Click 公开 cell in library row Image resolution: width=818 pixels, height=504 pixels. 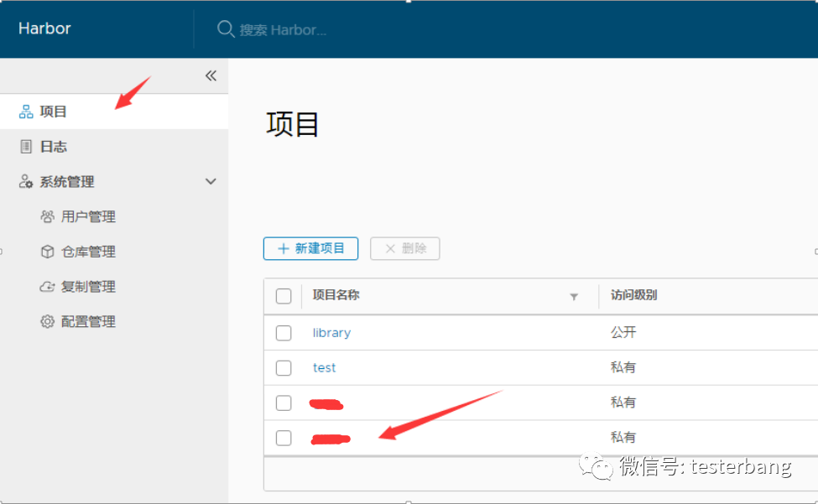(623, 333)
